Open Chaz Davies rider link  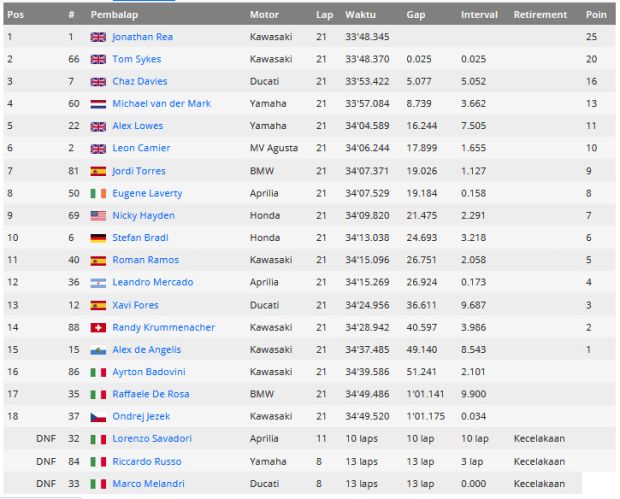coord(140,81)
